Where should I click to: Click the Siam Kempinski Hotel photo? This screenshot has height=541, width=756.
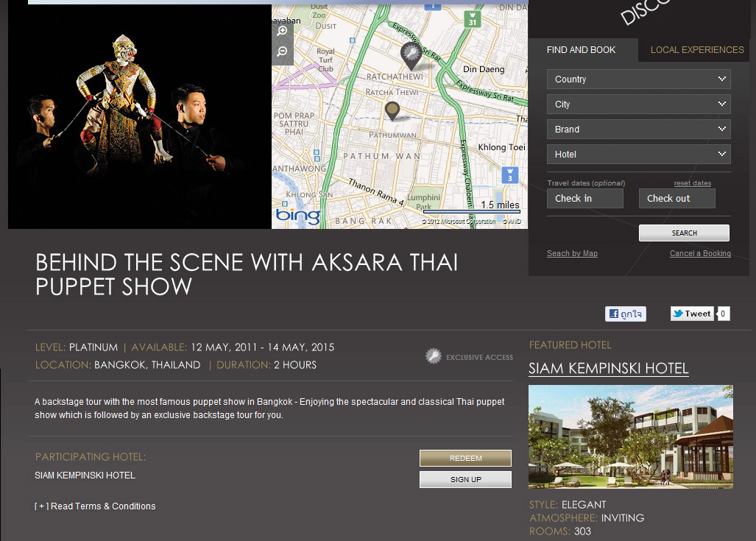pos(631,437)
